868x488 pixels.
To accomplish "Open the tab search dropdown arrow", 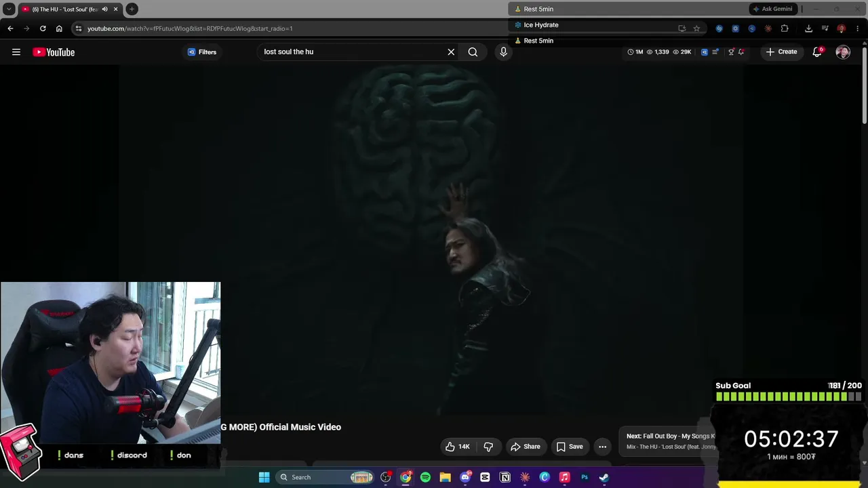I will coord(9,9).
